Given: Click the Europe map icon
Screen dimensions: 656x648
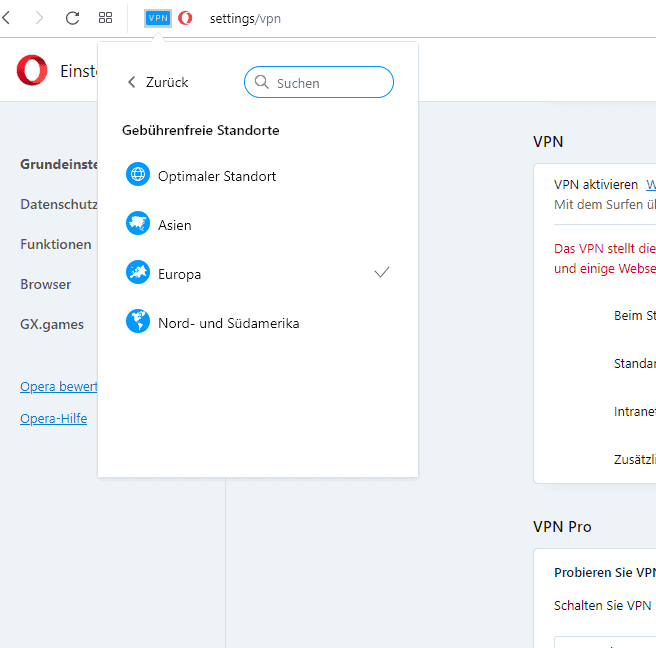Looking at the screenshot, I should [x=138, y=272].
